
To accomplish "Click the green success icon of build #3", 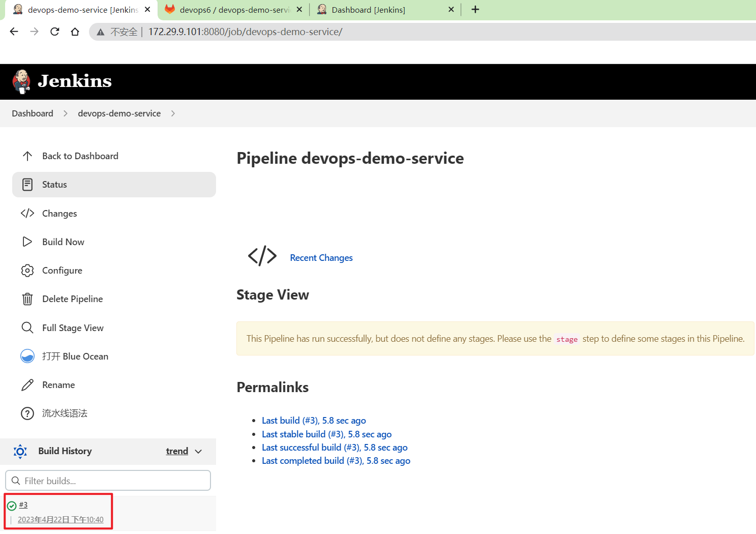I will 12,506.
